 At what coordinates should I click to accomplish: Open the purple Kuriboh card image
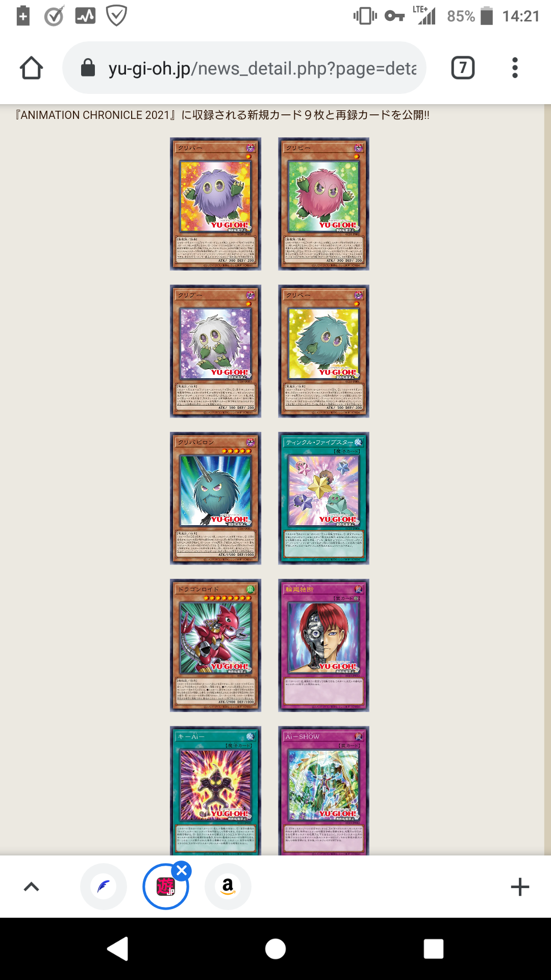(215, 204)
